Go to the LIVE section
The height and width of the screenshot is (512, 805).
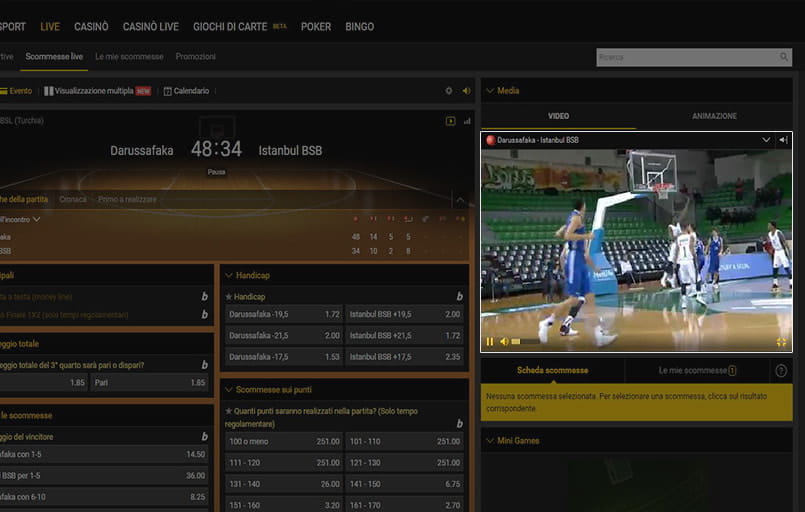click(50, 27)
